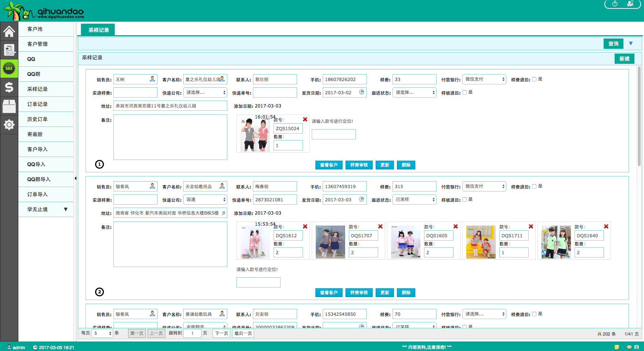Toggle 样板退回 checkbox in first record
This screenshot has height=351, width=644.
point(464,92)
